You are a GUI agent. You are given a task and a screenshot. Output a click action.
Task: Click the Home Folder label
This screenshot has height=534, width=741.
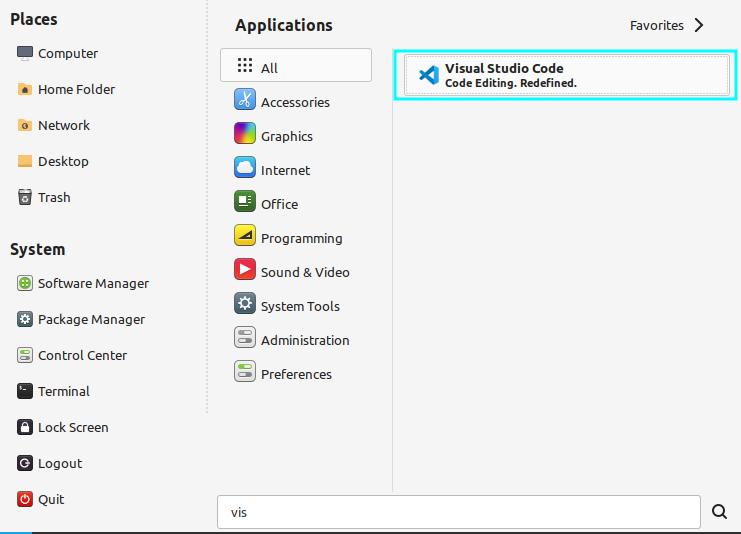(x=77, y=90)
